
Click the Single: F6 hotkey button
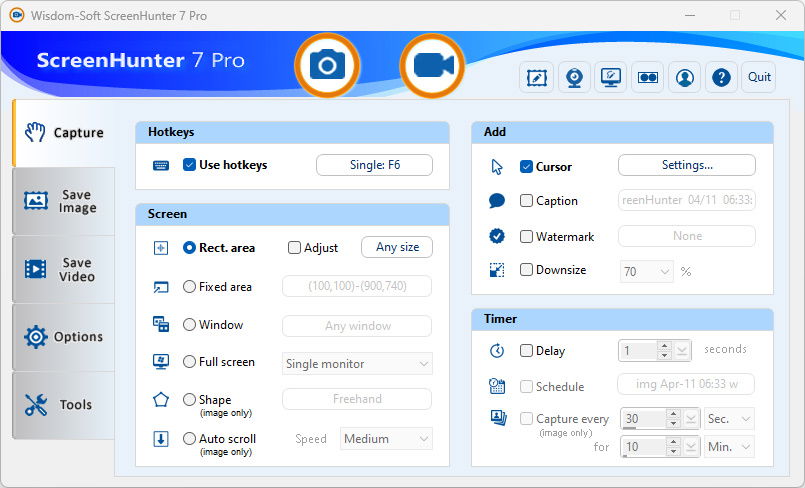(x=374, y=165)
